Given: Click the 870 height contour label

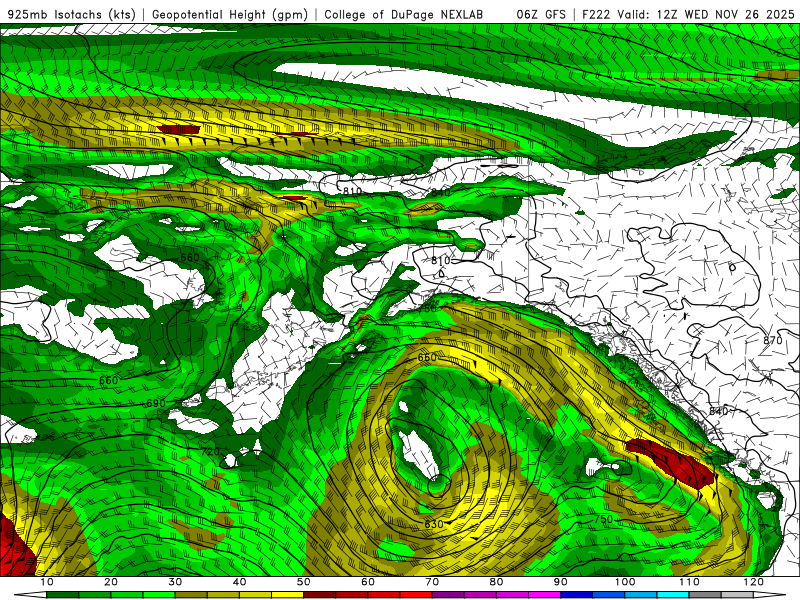Looking at the screenshot, I should coord(772,340).
